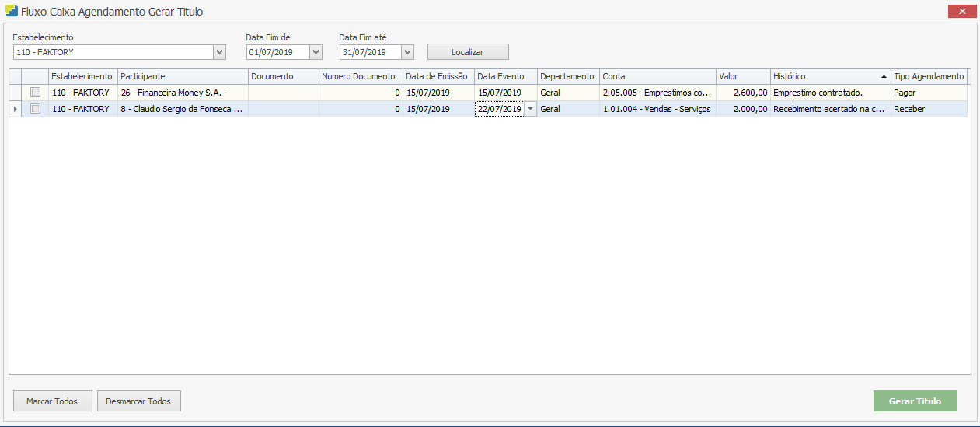Click the checkbox column header
The width and height of the screenshot is (980, 427).
[x=35, y=76]
